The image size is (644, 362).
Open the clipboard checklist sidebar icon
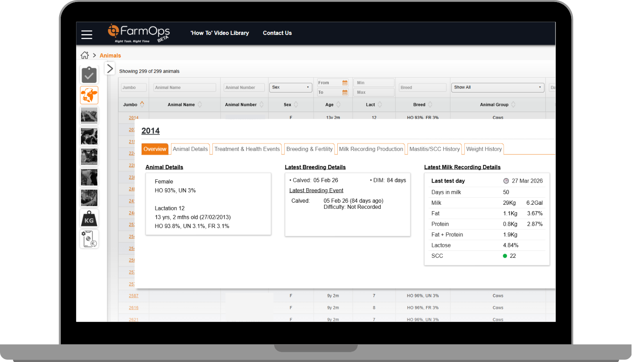89,75
